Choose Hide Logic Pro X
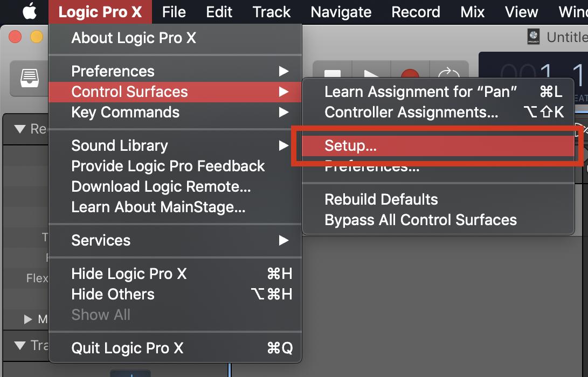This screenshot has height=377, width=588. pos(175,274)
